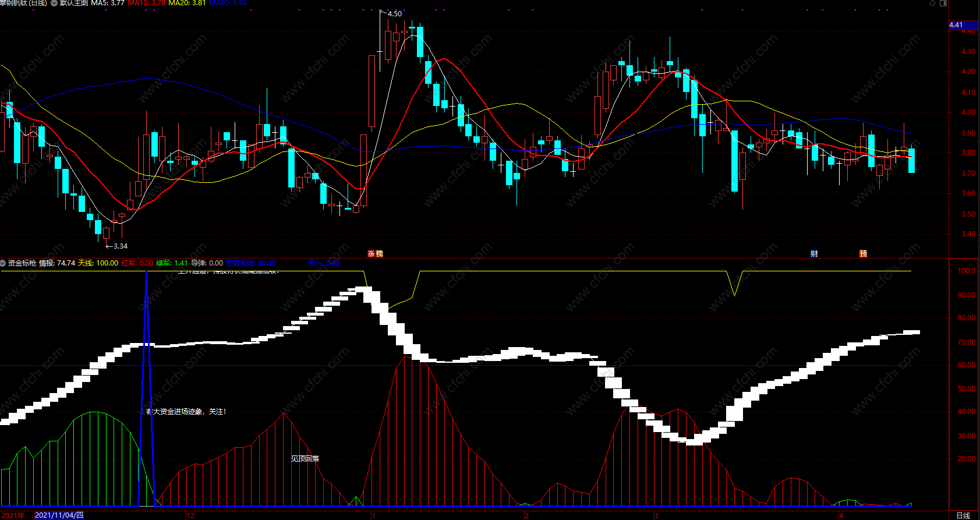The image size is (980, 520).
Task: Click the 2021年 year label on the time axis
Action: coord(12,515)
